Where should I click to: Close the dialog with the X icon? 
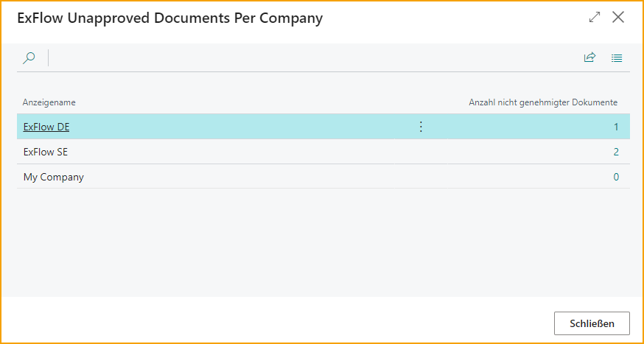pos(618,18)
